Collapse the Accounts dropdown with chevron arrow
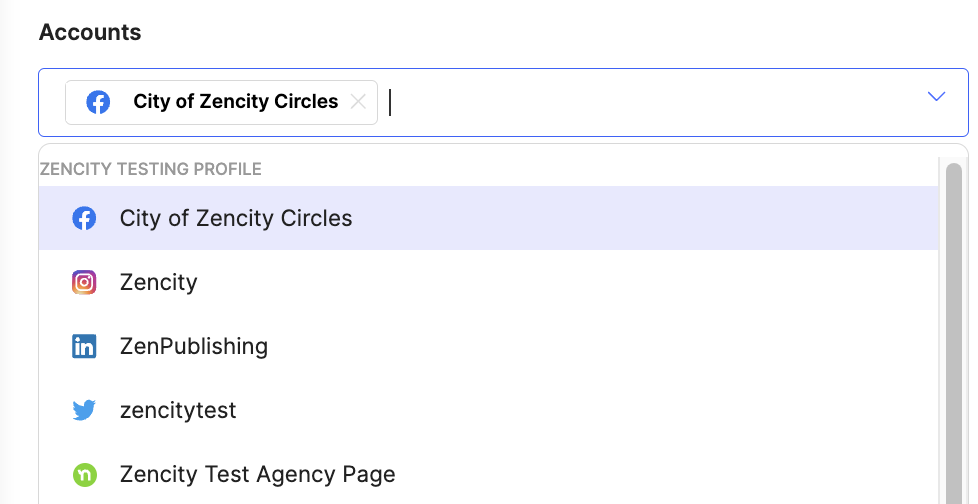This screenshot has height=504, width=978. (x=936, y=96)
